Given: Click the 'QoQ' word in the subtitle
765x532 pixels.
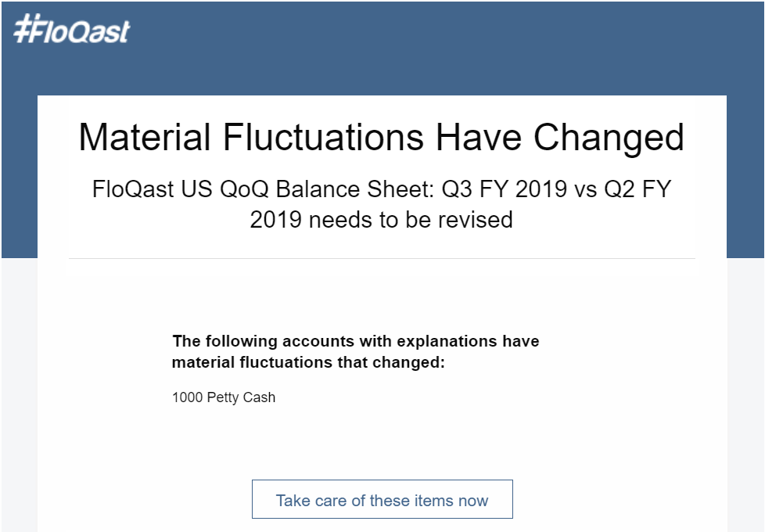Looking at the screenshot, I should pos(244,189).
